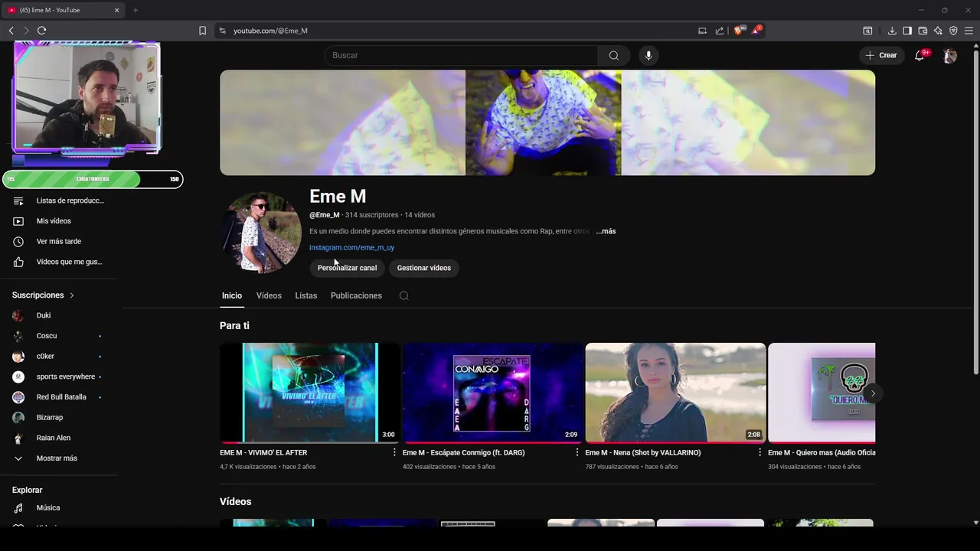Open Brave Rewards triangle icon
Image resolution: width=980 pixels, height=551 pixels.
coord(756,31)
